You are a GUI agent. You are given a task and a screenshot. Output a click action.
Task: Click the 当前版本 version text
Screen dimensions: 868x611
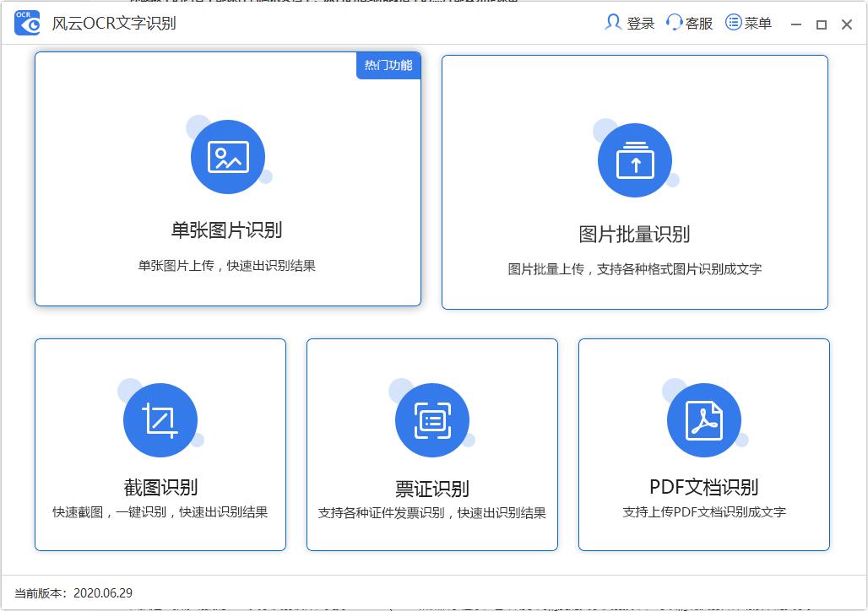click(72, 592)
